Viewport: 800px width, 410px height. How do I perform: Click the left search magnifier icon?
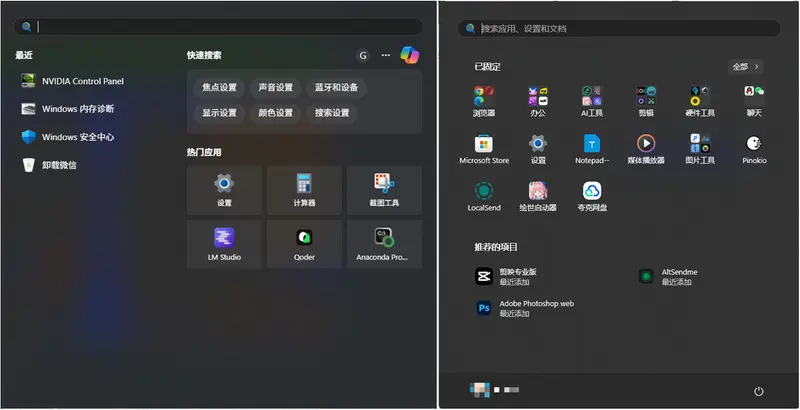tap(26, 27)
